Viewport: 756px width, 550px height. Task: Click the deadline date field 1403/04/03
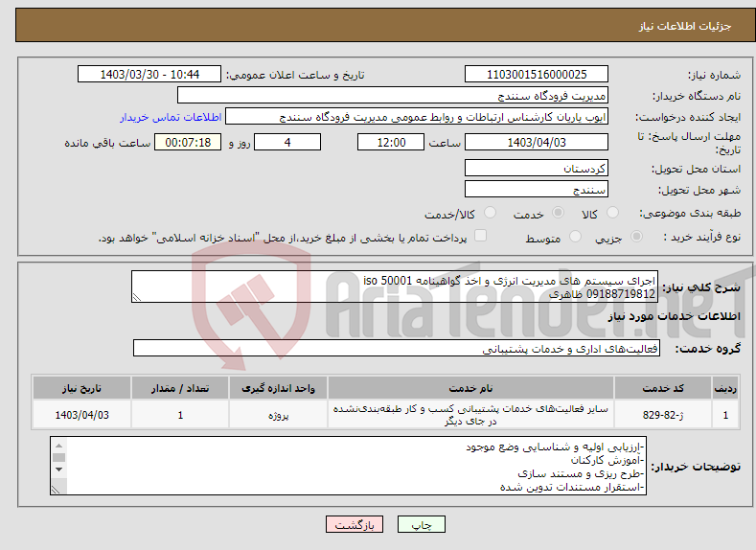(537, 142)
